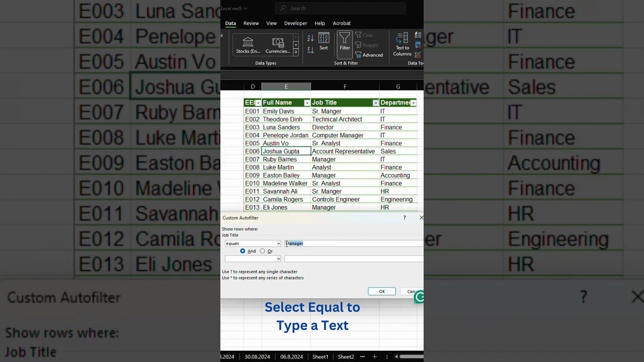Sort ascending with the A to Z icon
Screen dimensions: 644x362
coord(310,38)
